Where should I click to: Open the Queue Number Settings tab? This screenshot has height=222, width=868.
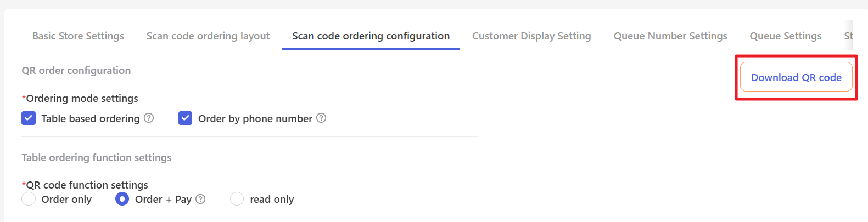pyautogui.click(x=670, y=36)
